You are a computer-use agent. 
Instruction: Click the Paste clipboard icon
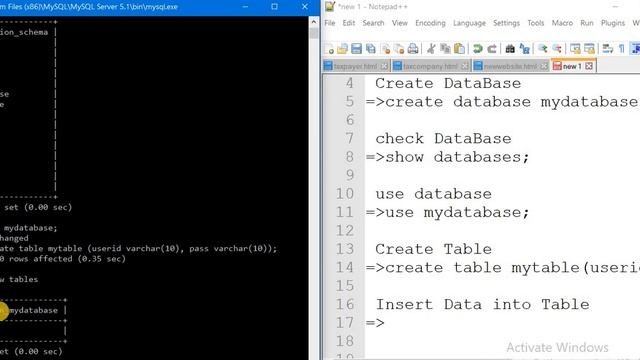click(459, 49)
